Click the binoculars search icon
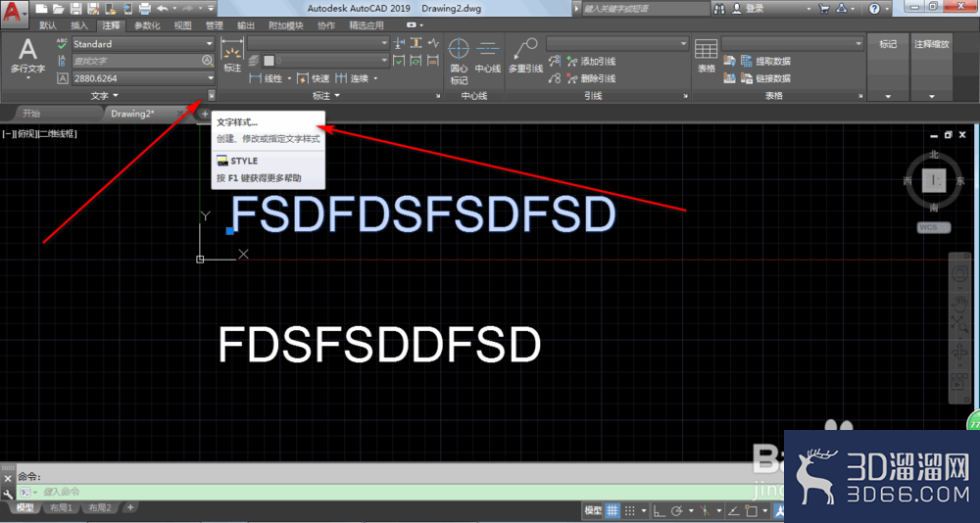This screenshot has width=980, height=523. tap(719, 9)
